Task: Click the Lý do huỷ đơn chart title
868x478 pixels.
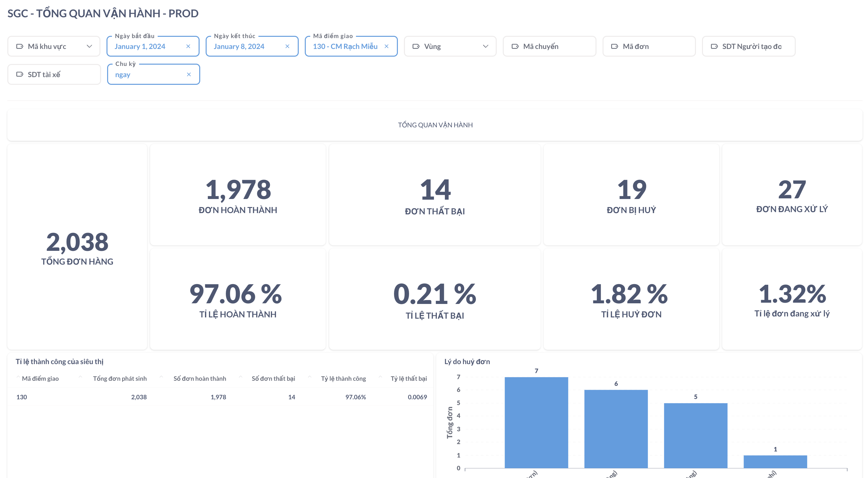Action: [467, 362]
